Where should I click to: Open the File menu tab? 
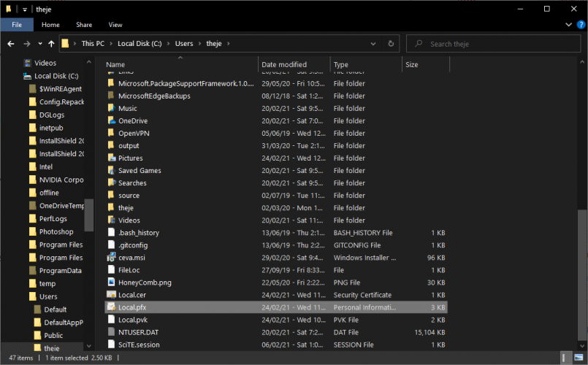pyautogui.click(x=16, y=25)
